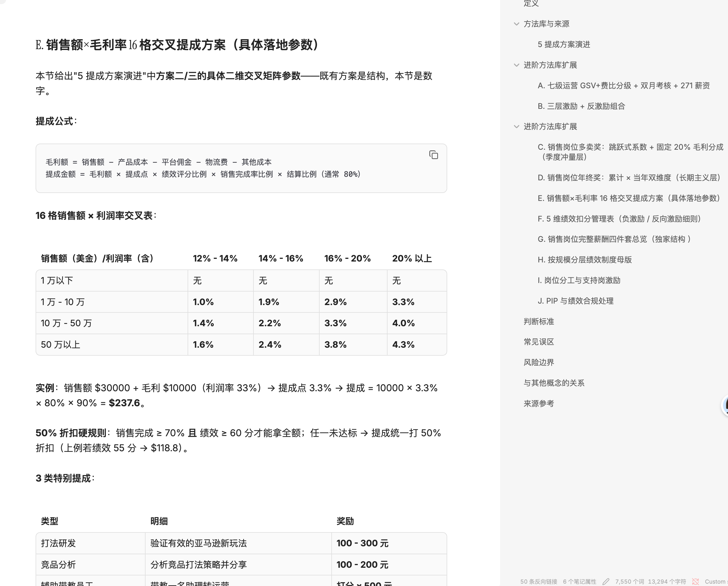Select D. 销售岗位年终奖 outline entry
The image size is (728, 586).
point(629,178)
